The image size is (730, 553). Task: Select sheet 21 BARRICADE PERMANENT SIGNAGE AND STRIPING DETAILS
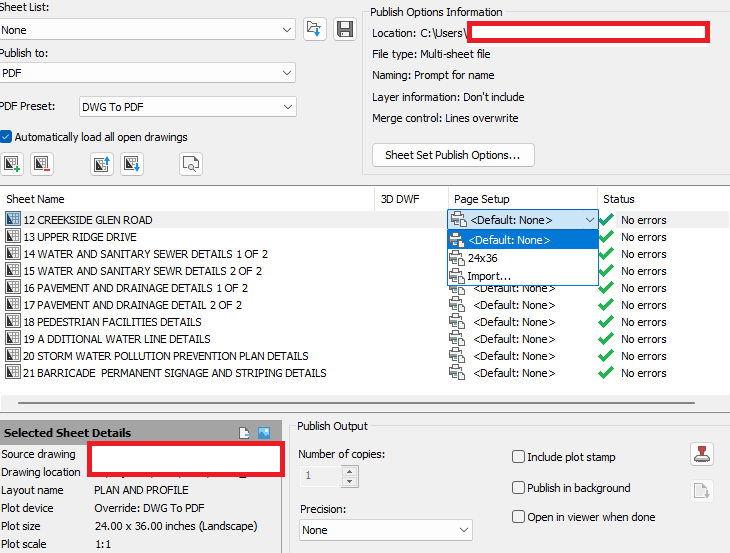coord(175,373)
